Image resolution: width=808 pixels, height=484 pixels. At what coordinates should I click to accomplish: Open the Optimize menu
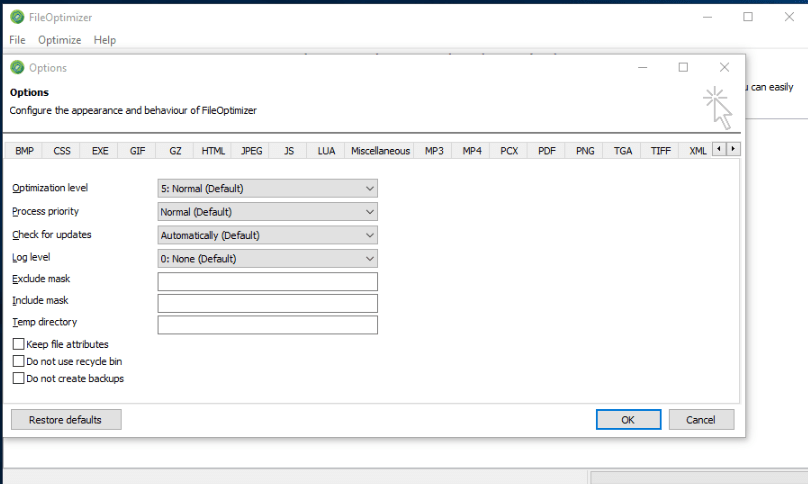coord(59,40)
